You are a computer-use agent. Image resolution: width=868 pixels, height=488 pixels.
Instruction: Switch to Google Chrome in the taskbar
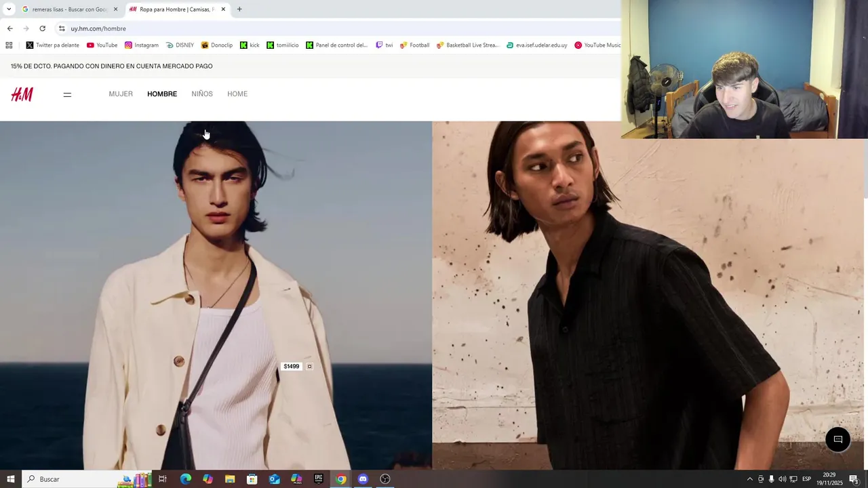pyautogui.click(x=341, y=479)
